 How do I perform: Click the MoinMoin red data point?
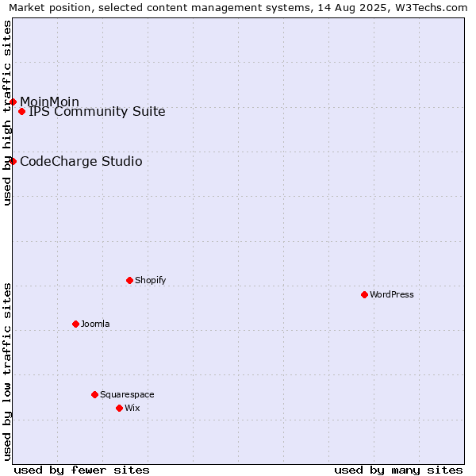click(13, 102)
